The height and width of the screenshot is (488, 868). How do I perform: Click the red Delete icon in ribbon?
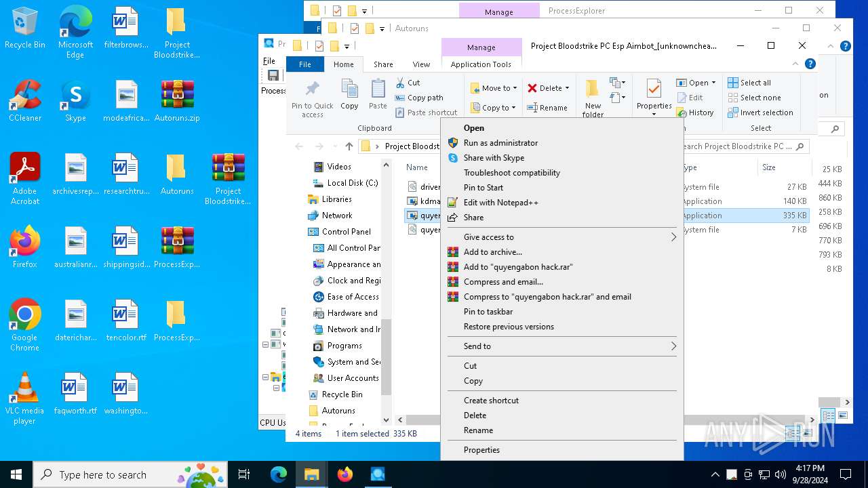533,88
